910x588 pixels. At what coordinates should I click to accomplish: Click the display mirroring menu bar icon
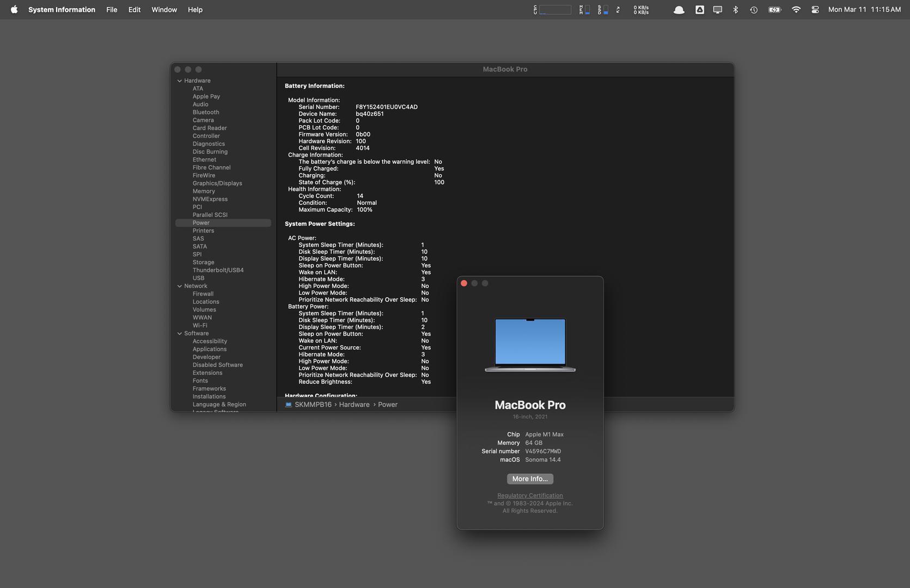click(718, 9)
